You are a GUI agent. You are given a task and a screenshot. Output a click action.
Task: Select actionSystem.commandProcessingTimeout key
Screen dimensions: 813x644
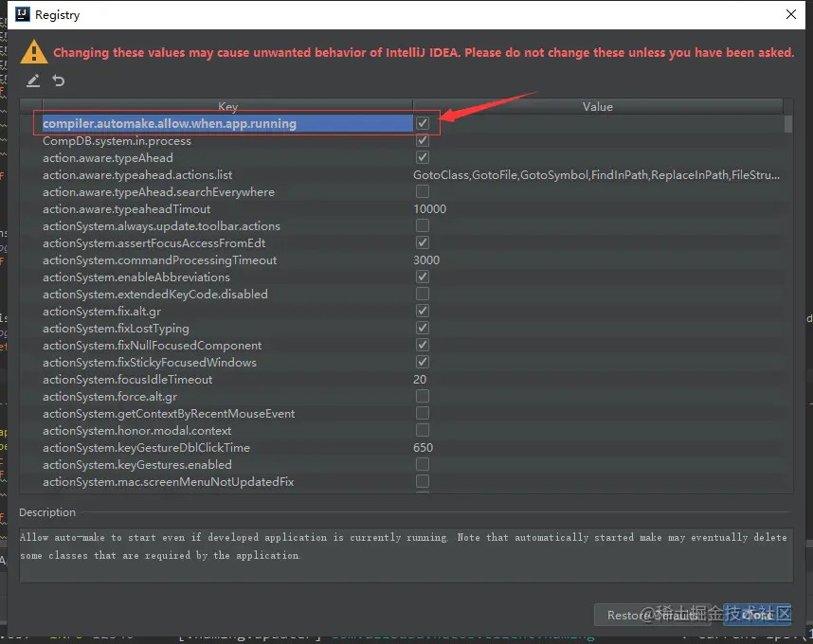pyautogui.click(x=160, y=260)
